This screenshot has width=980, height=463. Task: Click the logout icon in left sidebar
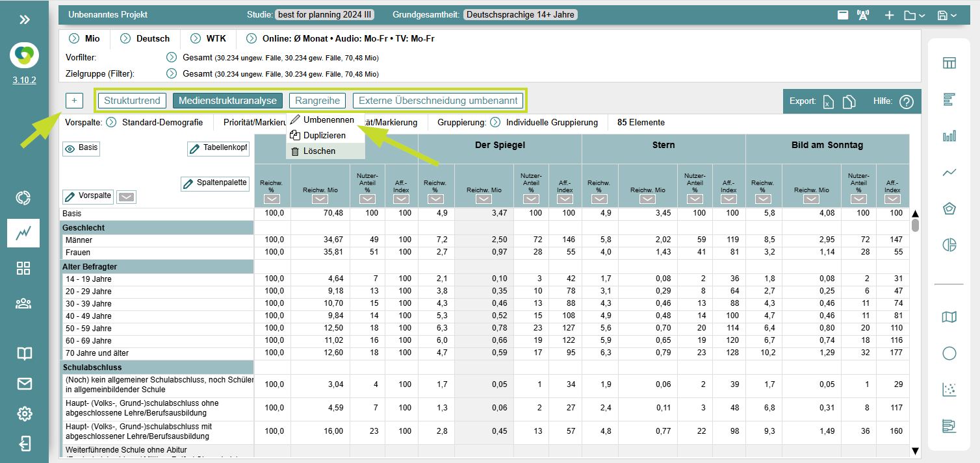(24, 444)
